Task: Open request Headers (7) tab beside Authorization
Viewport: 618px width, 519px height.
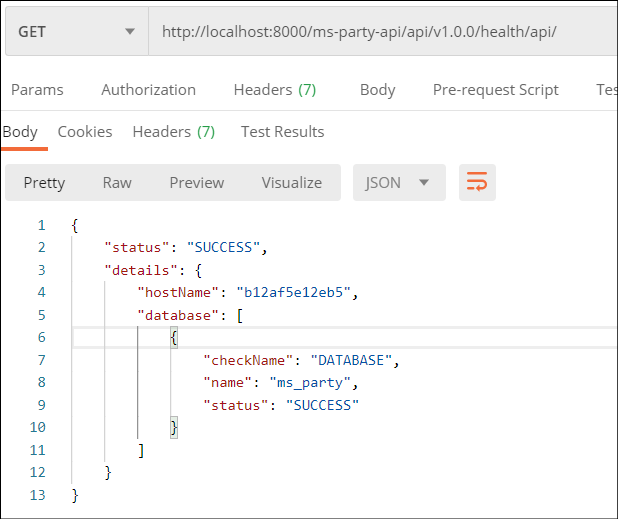Action: [274, 90]
